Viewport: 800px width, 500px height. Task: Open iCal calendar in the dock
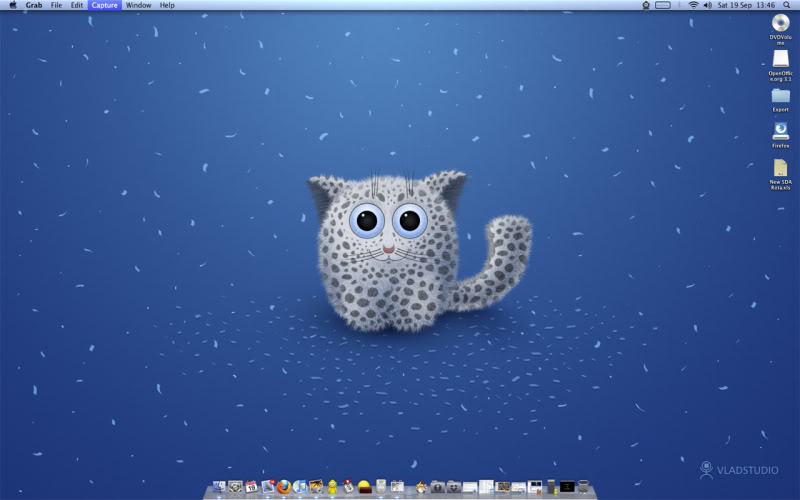click(x=252, y=487)
